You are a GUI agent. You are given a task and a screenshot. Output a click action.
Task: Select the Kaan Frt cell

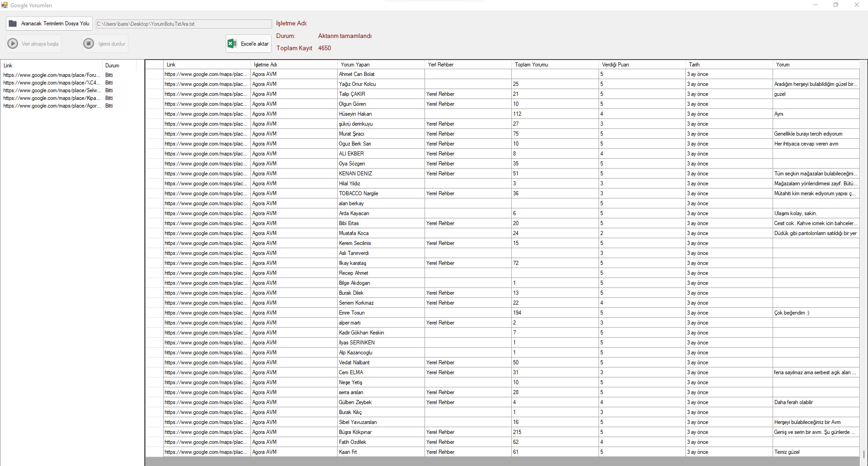pyautogui.click(x=381, y=452)
